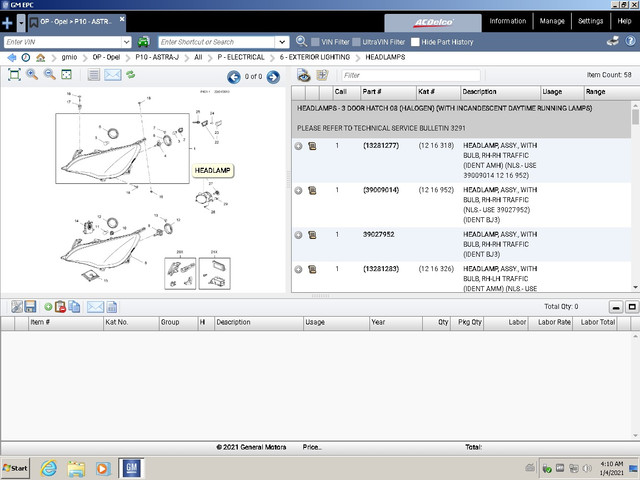Image resolution: width=640 pixels, height=480 pixels.
Task: Go to home via house icon
Action: [x=40, y=58]
